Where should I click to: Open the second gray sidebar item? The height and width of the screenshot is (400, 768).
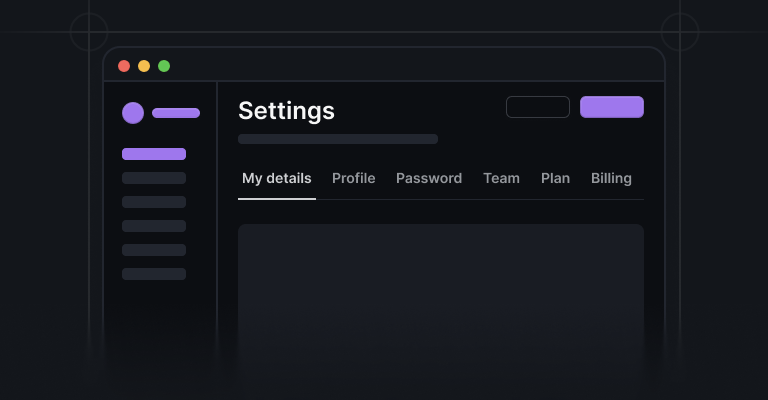(x=154, y=202)
